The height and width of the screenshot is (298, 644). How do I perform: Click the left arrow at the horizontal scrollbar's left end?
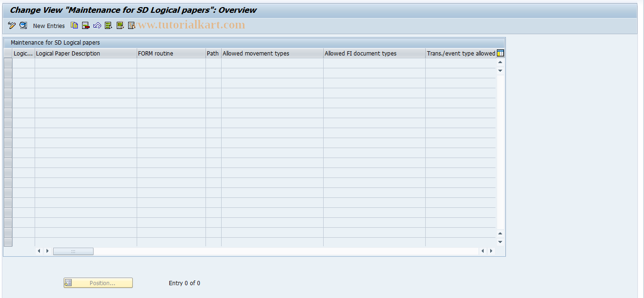pos(39,251)
